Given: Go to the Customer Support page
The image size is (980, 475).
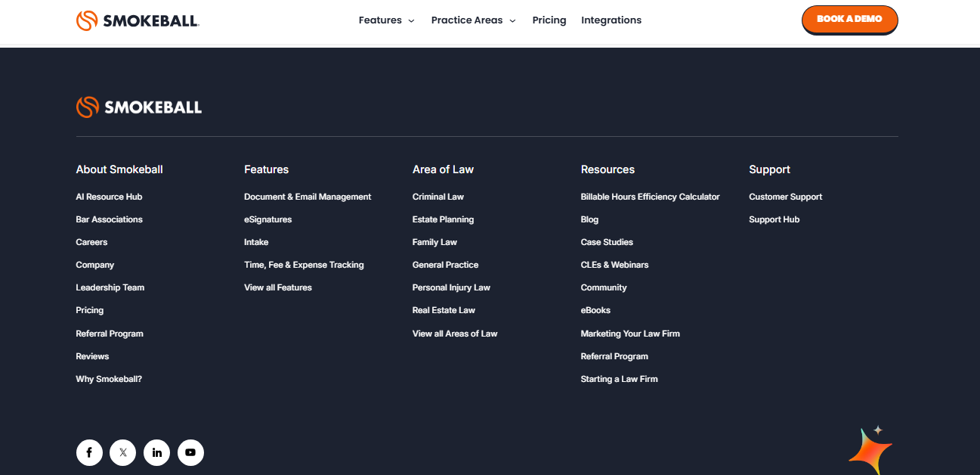Looking at the screenshot, I should [785, 197].
